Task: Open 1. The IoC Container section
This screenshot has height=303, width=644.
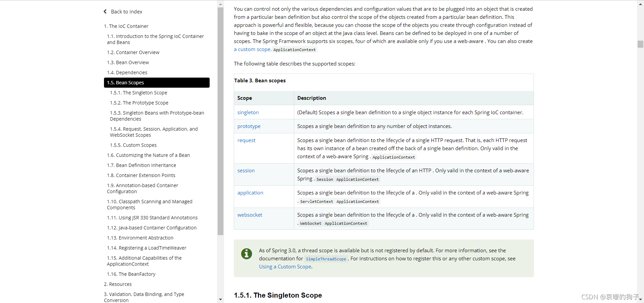Action: pos(126,26)
